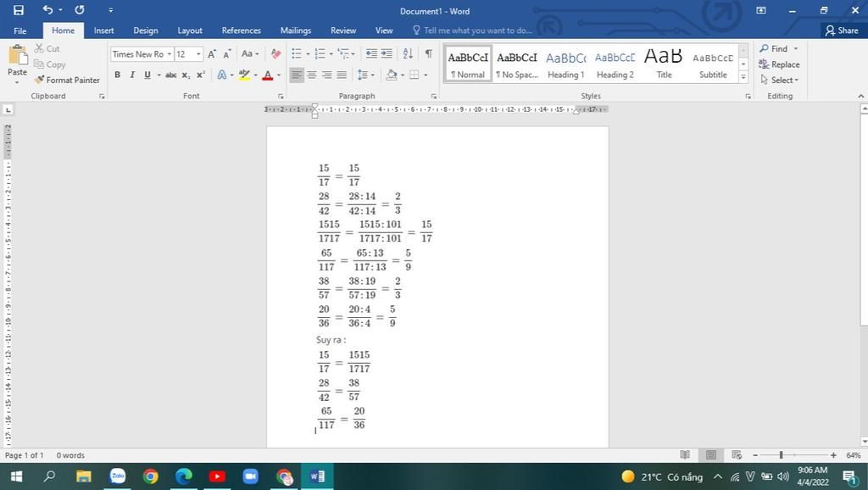Copy the selected content
The height and width of the screenshot is (490, 868).
point(49,64)
